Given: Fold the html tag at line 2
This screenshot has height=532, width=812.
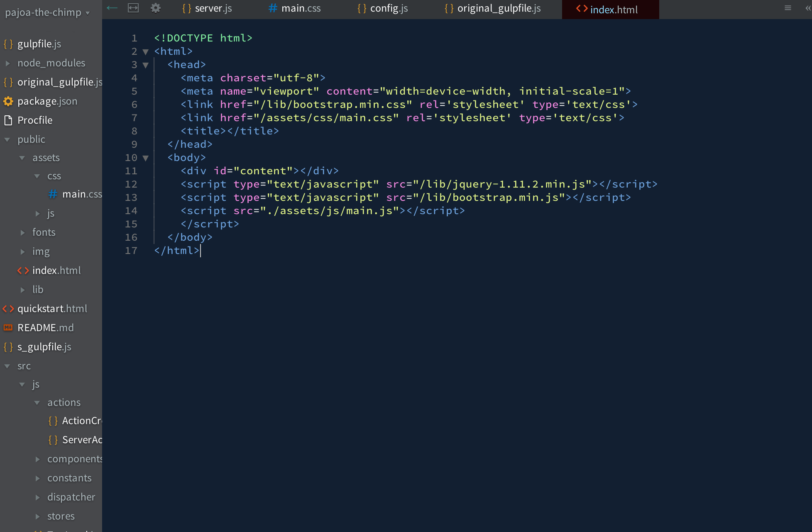Looking at the screenshot, I should pos(146,51).
